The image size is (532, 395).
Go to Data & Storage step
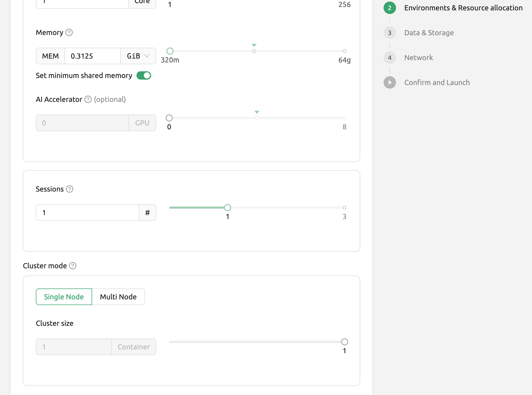coord(429,33)
